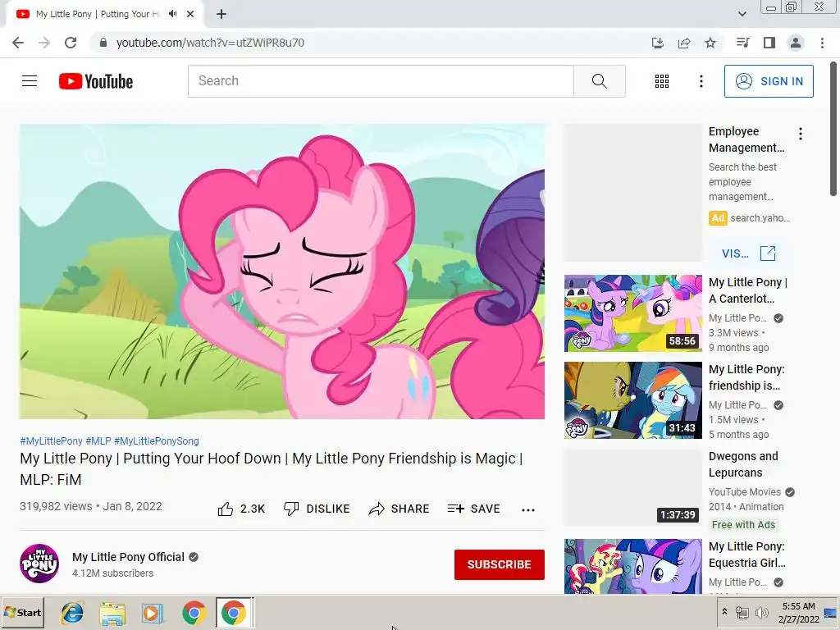840x630 pixels.
Task: Go back with browser back arrow
Action: pos(18,43)
